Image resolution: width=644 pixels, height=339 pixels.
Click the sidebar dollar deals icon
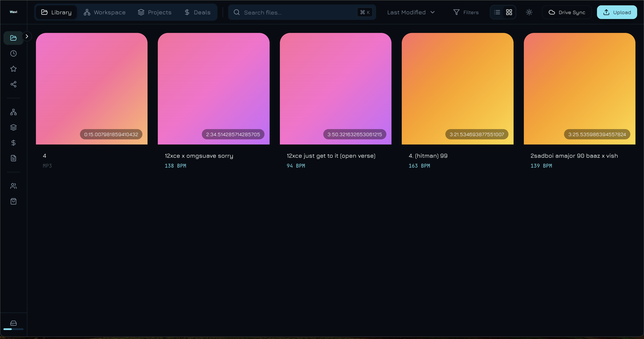(13, 143)
